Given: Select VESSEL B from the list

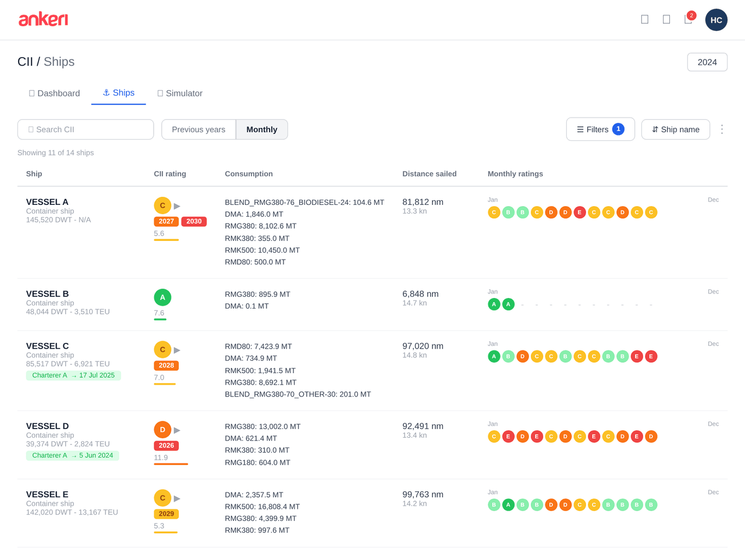Looking at the screenshot, I should [47, 293].
